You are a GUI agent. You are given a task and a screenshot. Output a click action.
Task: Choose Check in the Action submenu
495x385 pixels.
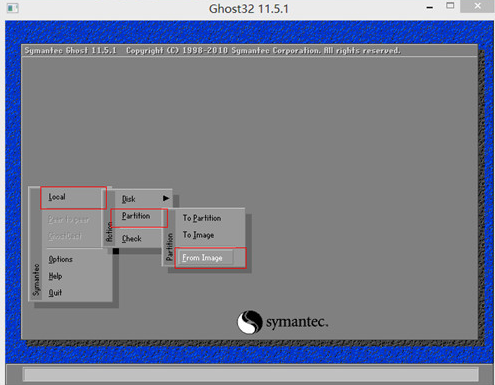(x=132, y=239)
